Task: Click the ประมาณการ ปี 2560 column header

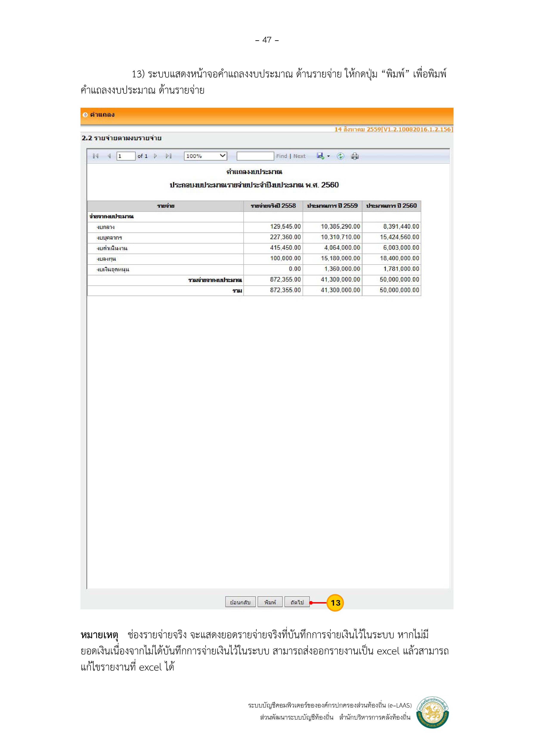Action: click(x=391, y=206)
